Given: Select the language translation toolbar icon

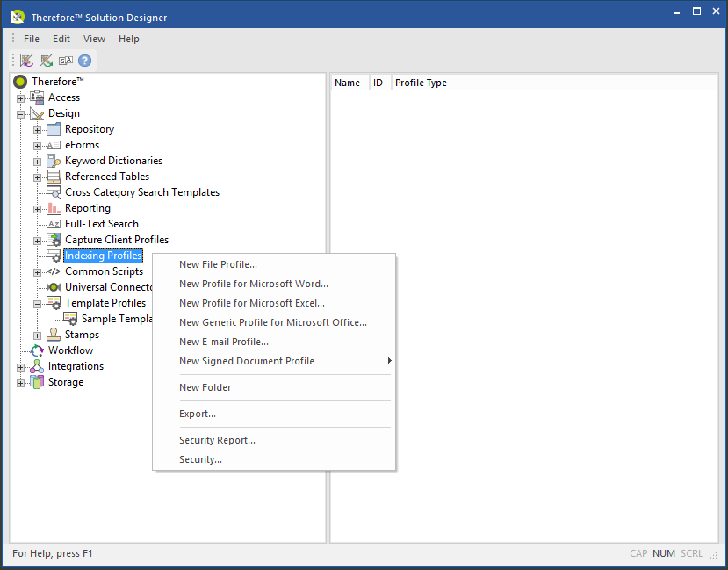Looking at the screenshot, I should [65, 61].
